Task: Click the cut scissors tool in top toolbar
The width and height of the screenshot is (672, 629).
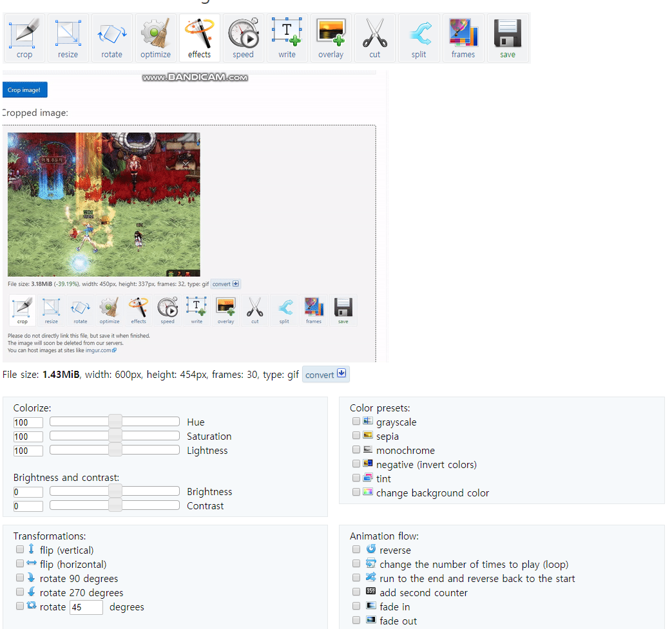Action: (x=374, y=38)
